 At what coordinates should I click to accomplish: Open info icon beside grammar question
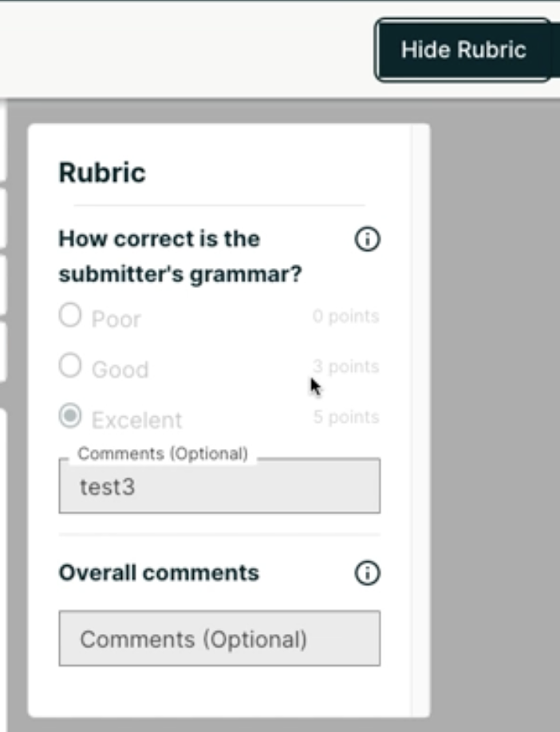click(x=367, y=239)
